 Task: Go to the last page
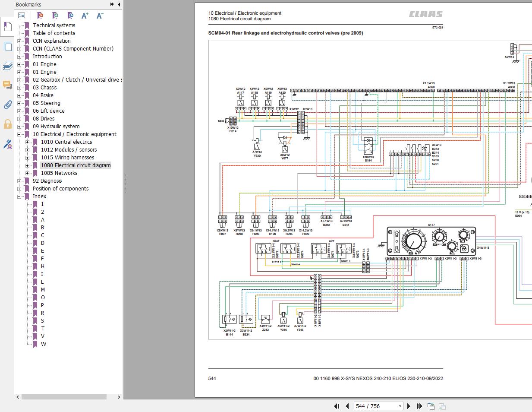click(419, 406)
